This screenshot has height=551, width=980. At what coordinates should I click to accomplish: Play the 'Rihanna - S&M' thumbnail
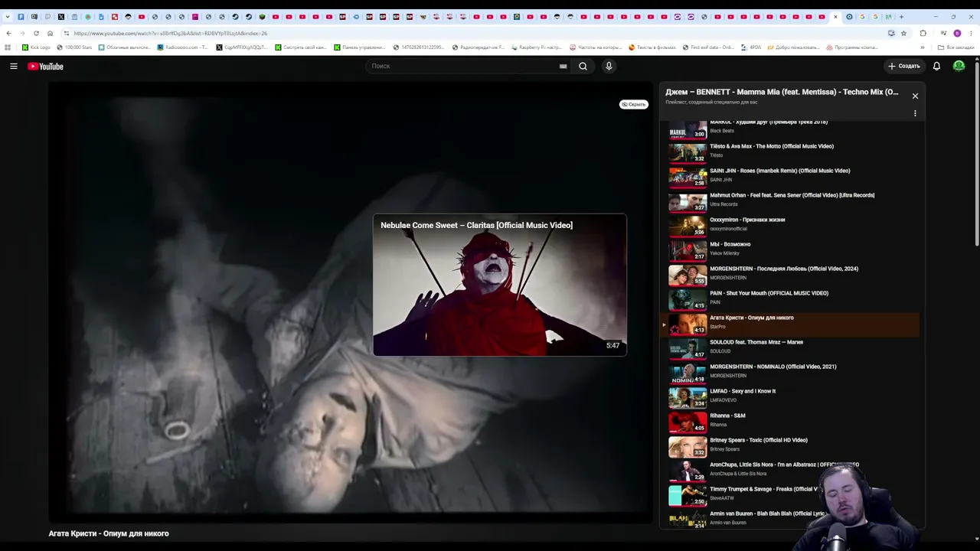coord(688,422)
